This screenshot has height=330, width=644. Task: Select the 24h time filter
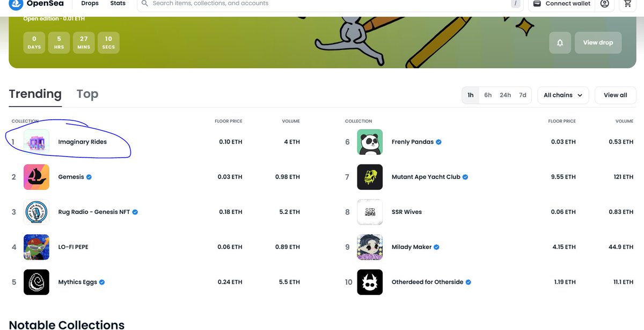(x=505, y=95)
